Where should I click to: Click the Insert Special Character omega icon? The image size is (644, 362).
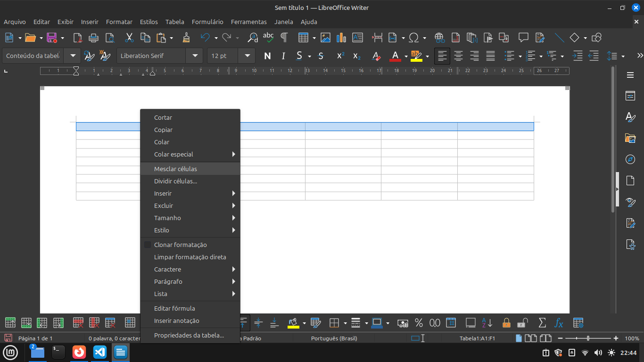[414, 38]
